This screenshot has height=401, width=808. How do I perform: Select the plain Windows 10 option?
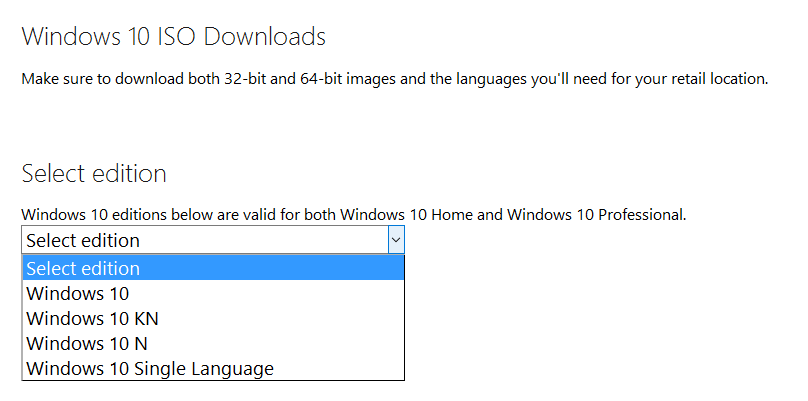213,293
